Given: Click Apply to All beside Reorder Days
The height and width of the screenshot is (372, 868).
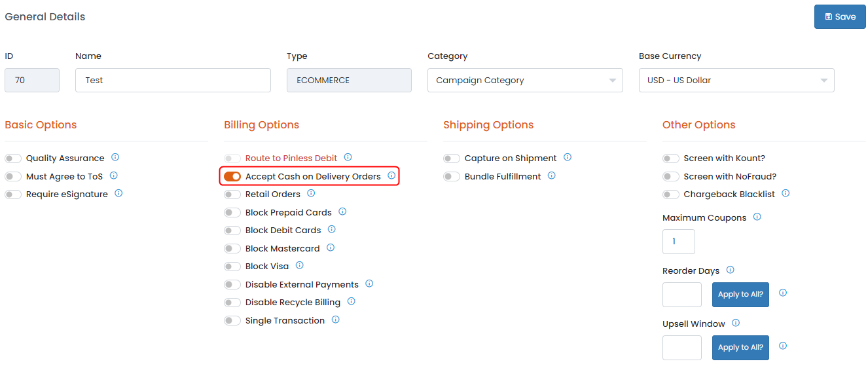Looking at the screenshot, I should pos(740,295).
